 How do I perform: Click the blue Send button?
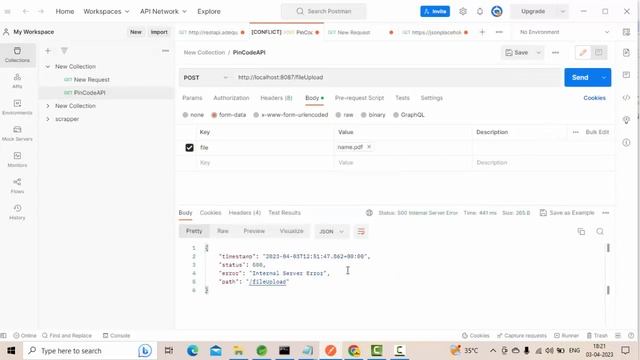point(580,78)
